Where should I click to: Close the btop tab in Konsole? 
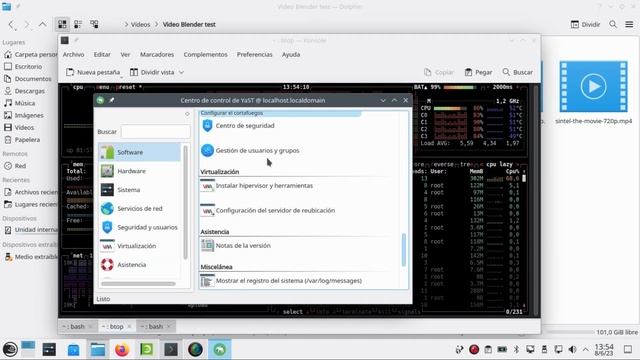[129, 327]
